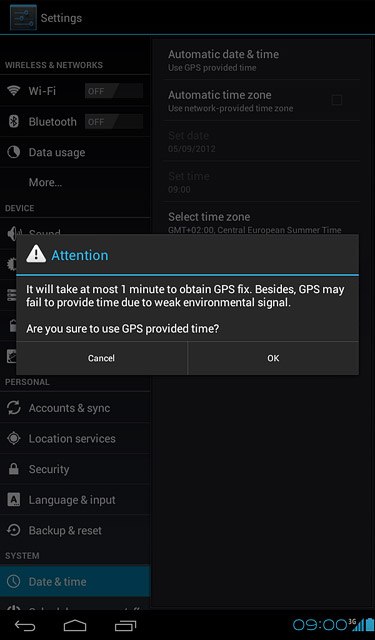Select Date & time in sidebar
This screenshot has width=375, height=640.
75,581
